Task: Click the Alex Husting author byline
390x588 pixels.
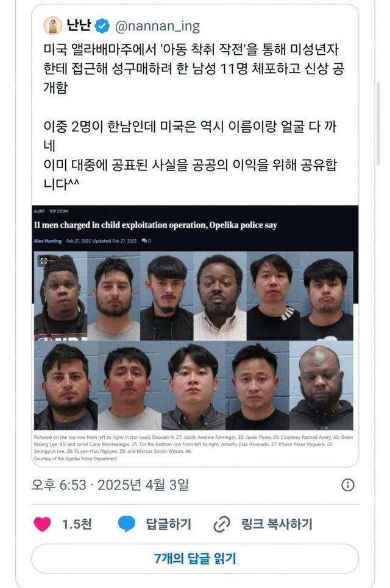Action: click(48, 241)
